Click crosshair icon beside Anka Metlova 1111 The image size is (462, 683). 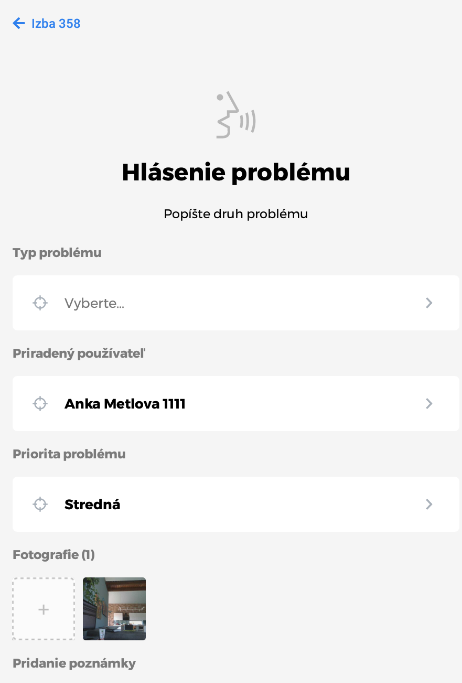pos(40,404)
